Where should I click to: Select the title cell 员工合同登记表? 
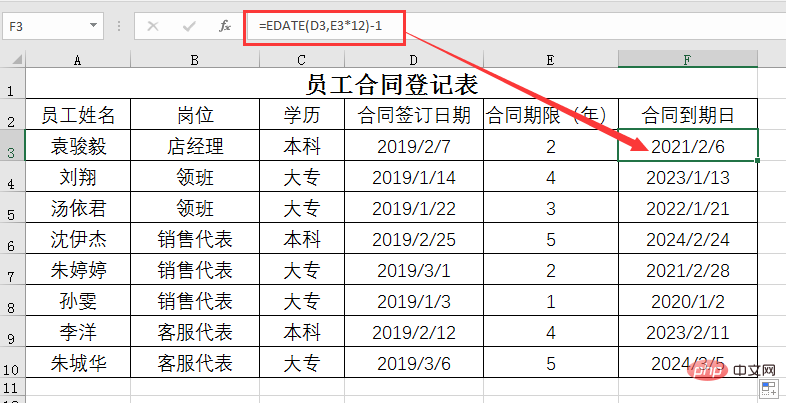[391, 84]
